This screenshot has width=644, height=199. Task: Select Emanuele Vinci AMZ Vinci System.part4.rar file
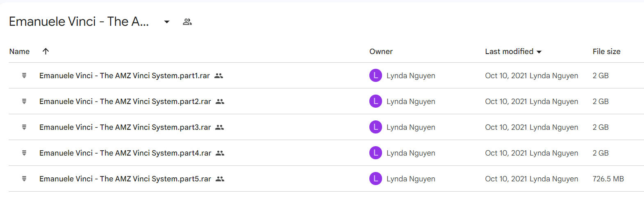pos(125,153)
